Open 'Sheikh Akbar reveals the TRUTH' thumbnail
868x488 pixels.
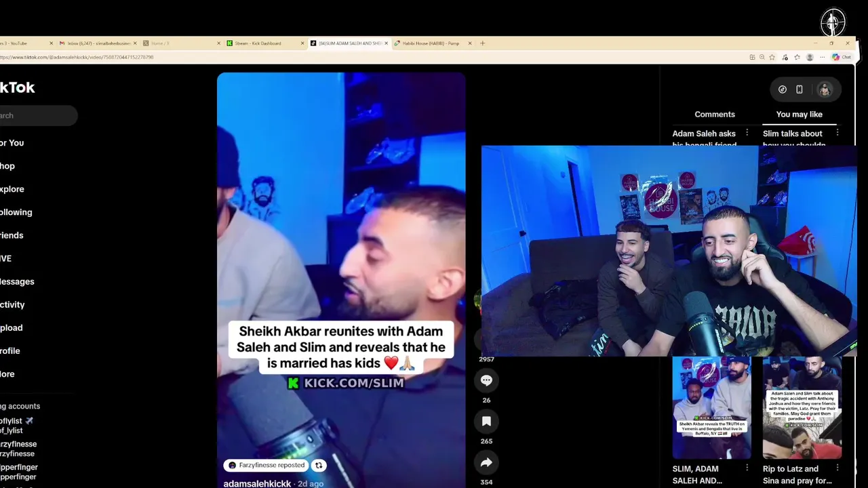(711, 407)
